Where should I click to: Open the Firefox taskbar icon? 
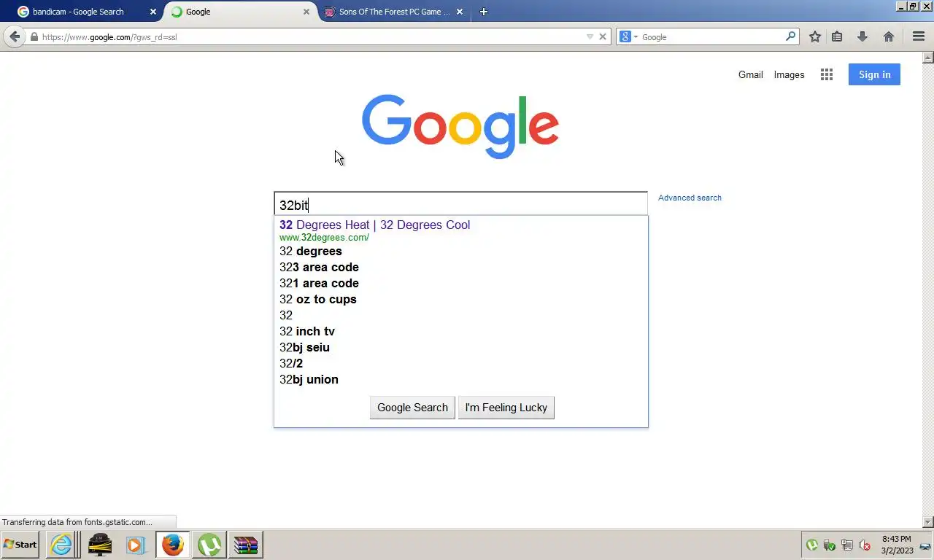(x=173, y=545)
